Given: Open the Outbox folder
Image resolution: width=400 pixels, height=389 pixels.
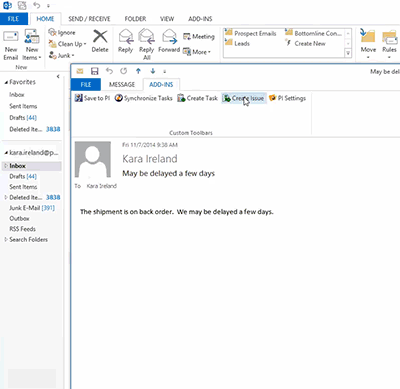Looking at the screenshot, I should (x=19, y=219).
